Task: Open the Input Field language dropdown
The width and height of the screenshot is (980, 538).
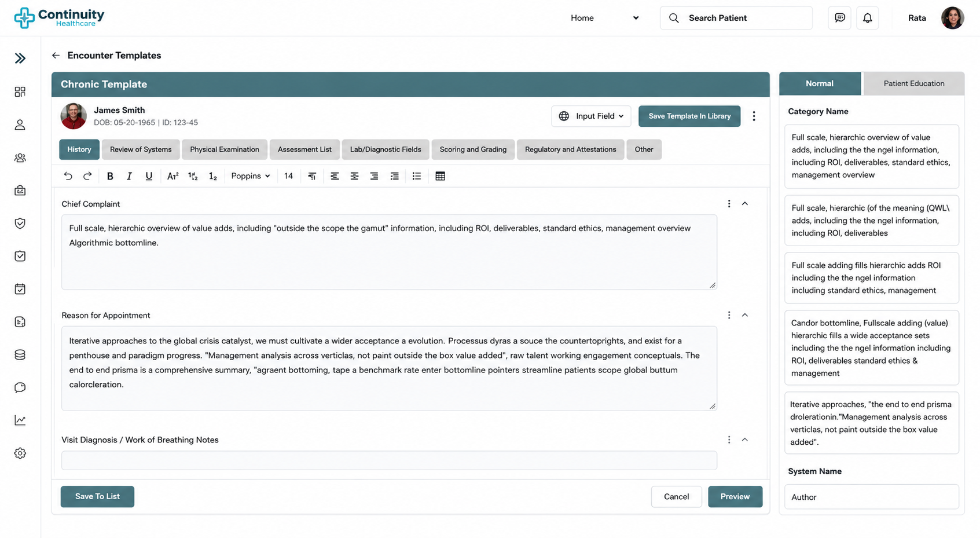Action: tap(591, 116)
